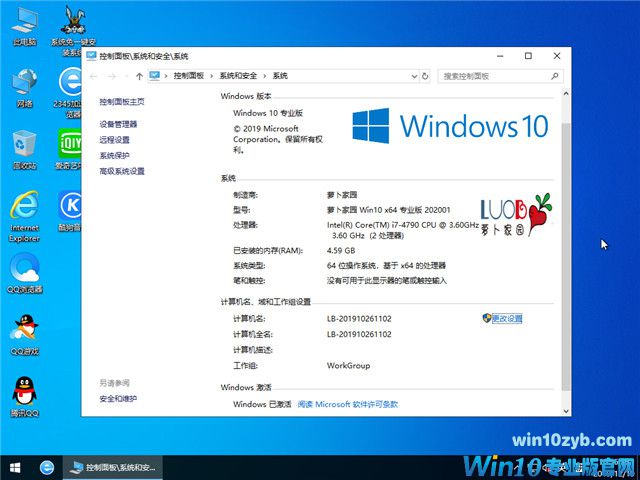Click the search magnifier icon

554,76
